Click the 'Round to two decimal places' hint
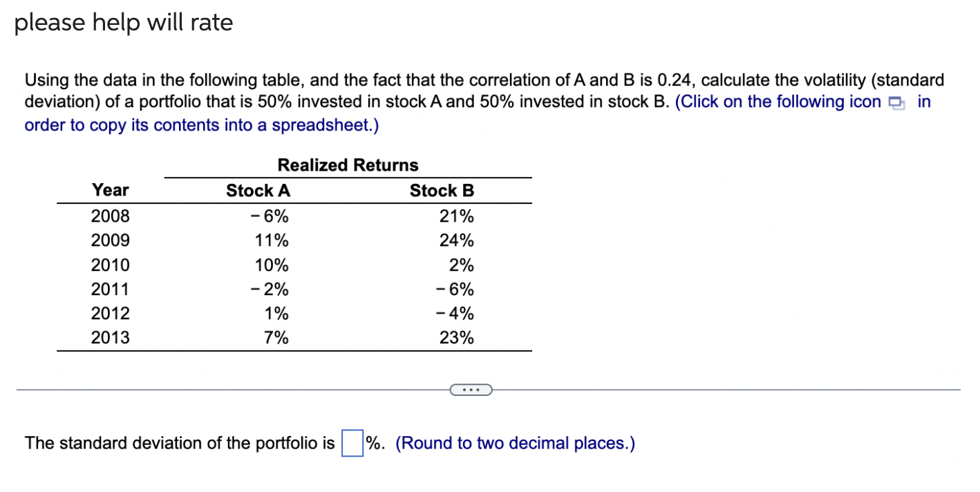The image size is (980, 492). tap(515, 443)
